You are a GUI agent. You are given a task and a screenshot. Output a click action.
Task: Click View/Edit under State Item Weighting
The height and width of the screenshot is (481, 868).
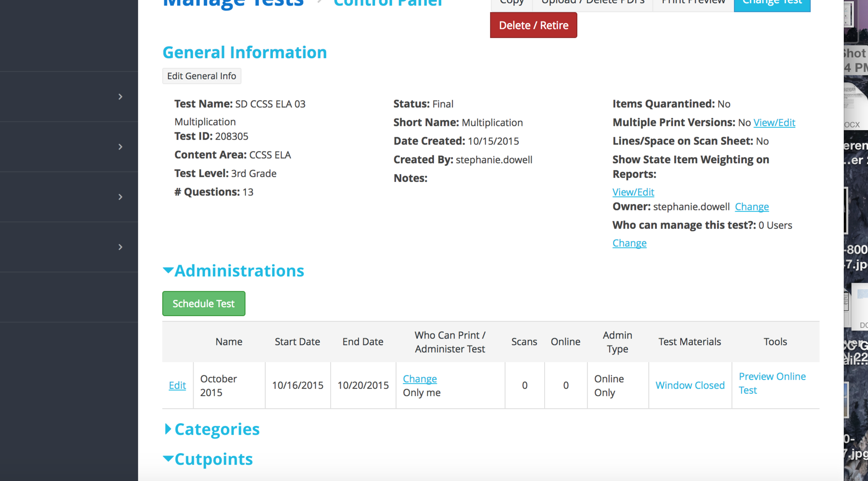(633, 192)
